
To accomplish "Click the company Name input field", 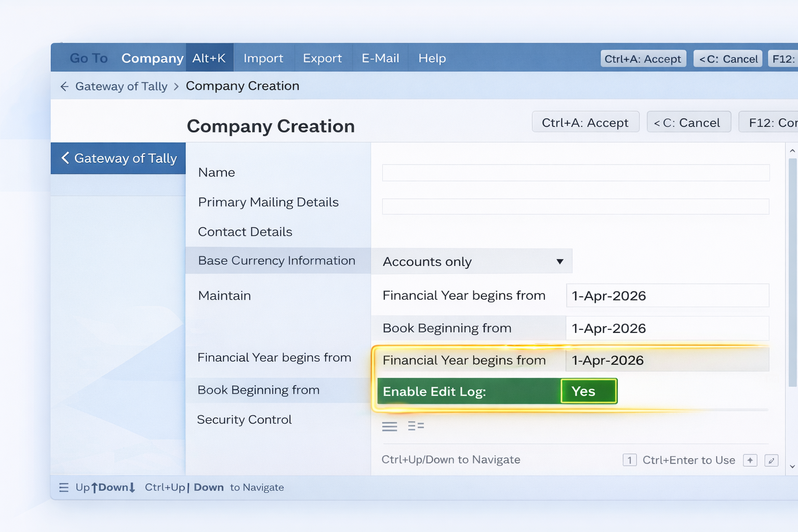I will [575, 172].
